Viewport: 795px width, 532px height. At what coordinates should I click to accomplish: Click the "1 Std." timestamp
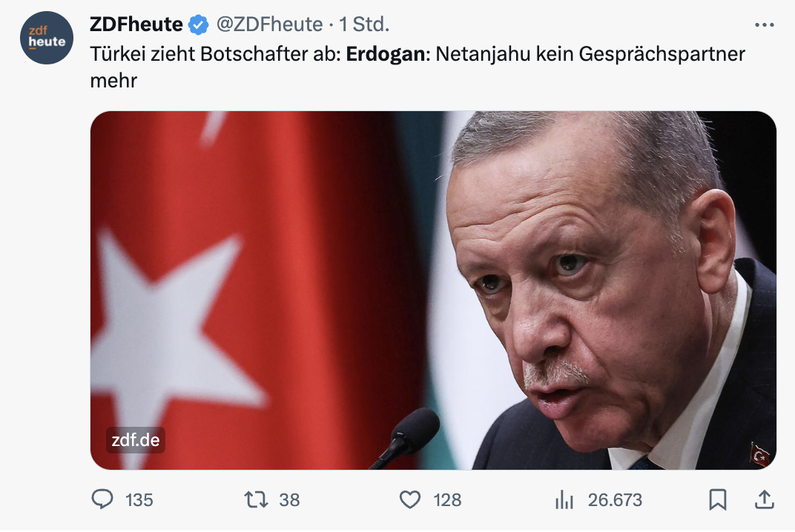coord(364,24)
